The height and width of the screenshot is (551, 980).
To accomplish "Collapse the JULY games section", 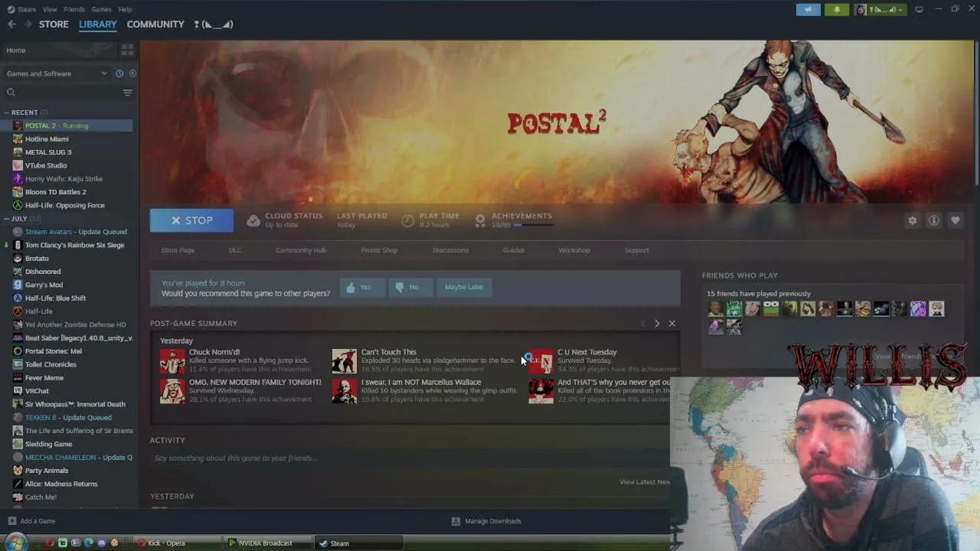I will 5,219.
